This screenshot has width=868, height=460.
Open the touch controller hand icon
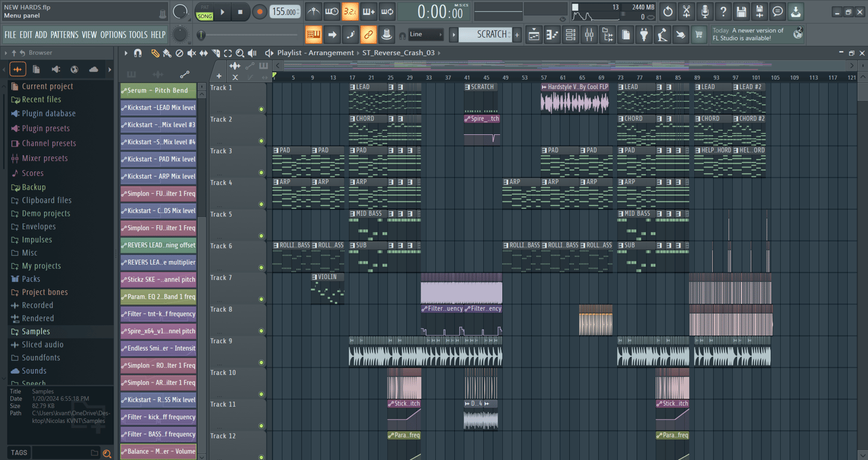pos(681,35)
